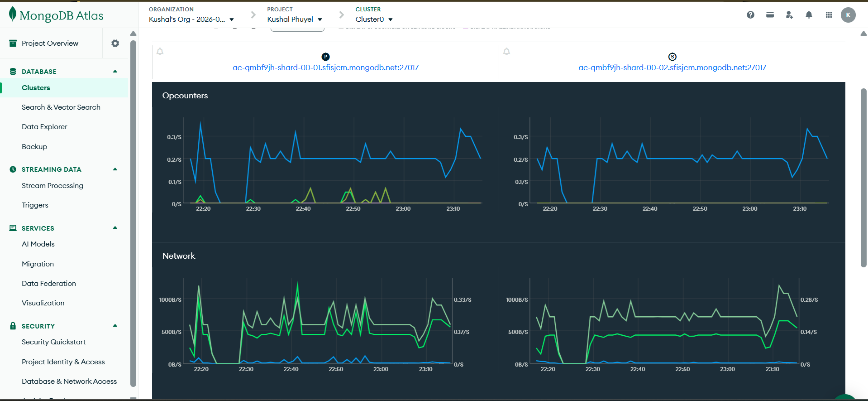Click the sidebar scrollbar thumb
The width and height of the screenshot is (868, 401).
133,213
